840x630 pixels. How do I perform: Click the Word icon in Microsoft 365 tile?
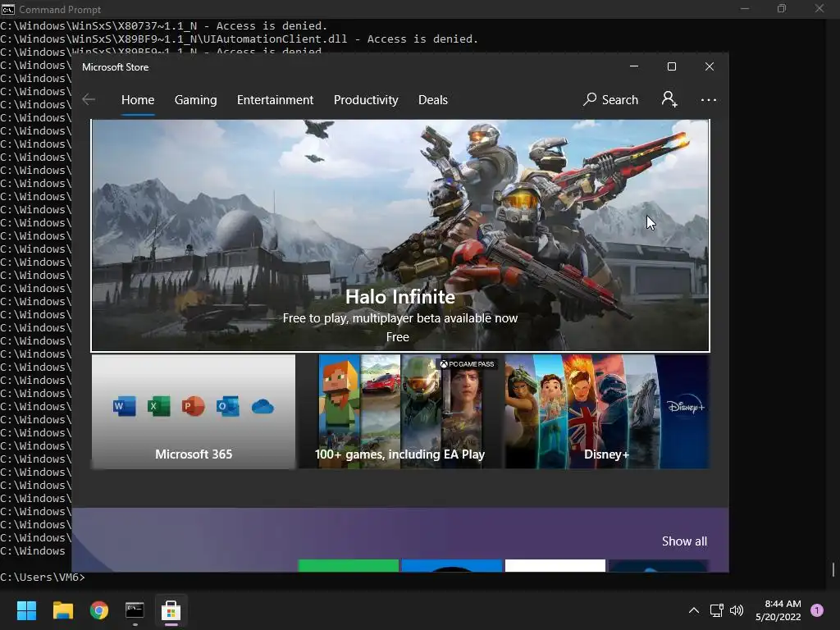coord(125,407)
